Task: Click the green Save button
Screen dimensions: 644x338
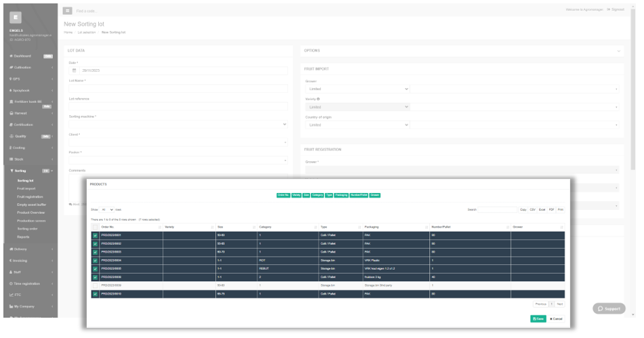Action: tap(538, 319)
